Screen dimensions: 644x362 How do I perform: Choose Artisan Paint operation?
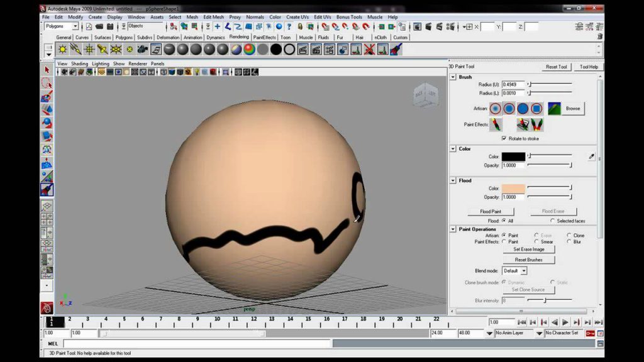point(504,235)
